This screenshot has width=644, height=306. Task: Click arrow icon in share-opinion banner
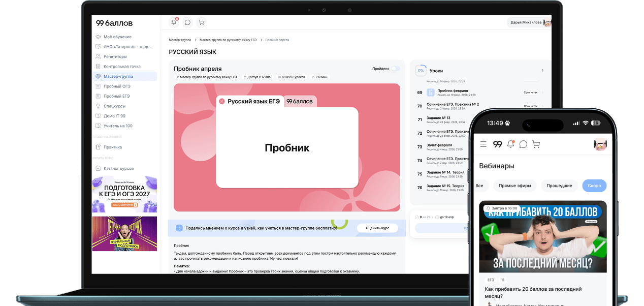pos(179,228)
